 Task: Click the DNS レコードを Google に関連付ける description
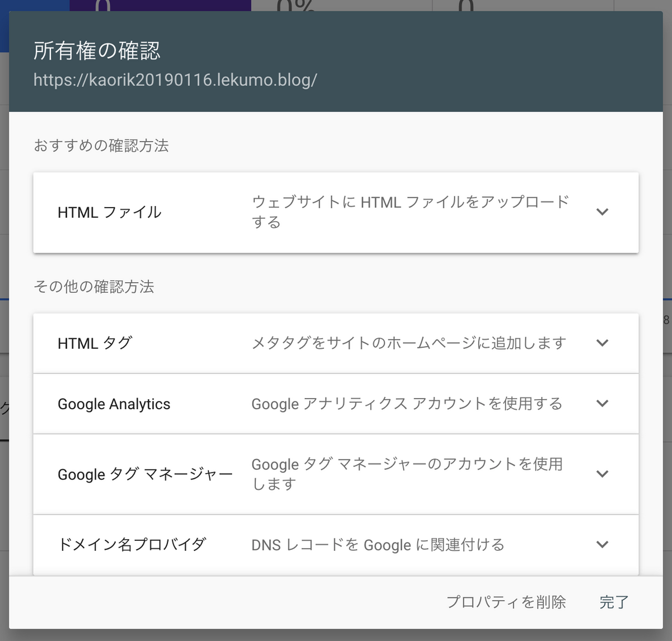pos(378,545)
